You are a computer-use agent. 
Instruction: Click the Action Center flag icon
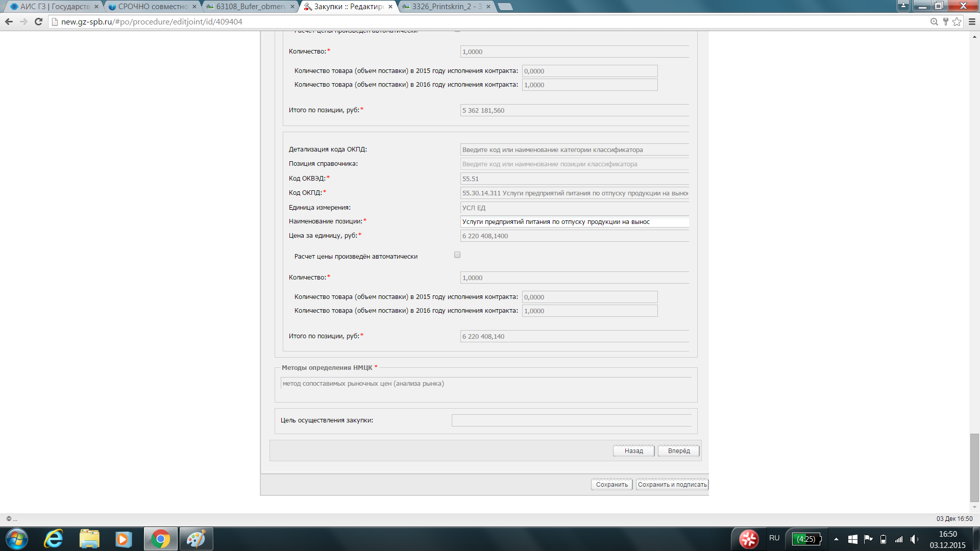[868, 539]
